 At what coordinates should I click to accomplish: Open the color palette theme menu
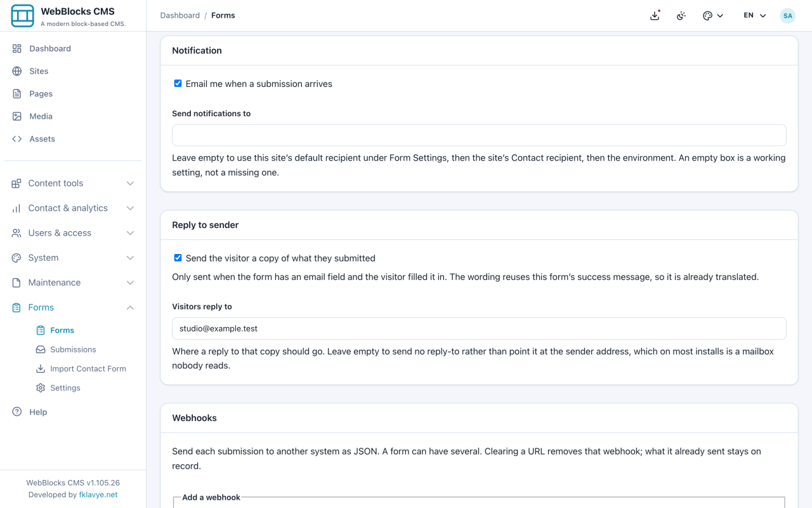point(713,16)
